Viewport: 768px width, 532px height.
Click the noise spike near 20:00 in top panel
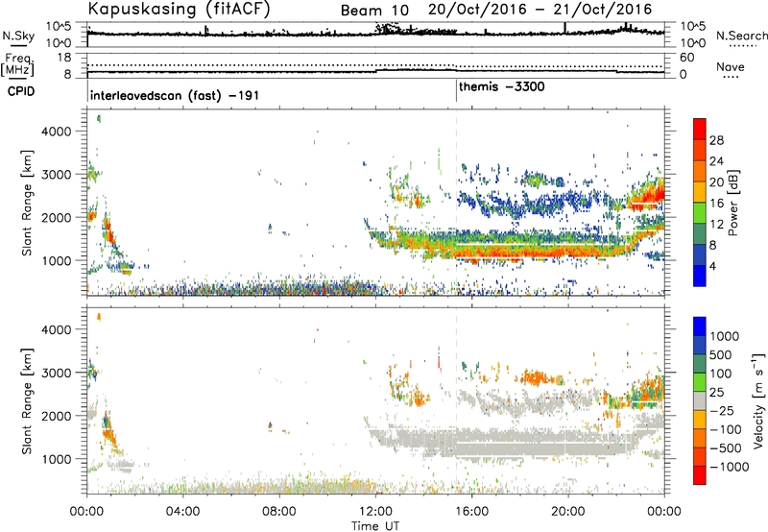click(x=564, y=28)
